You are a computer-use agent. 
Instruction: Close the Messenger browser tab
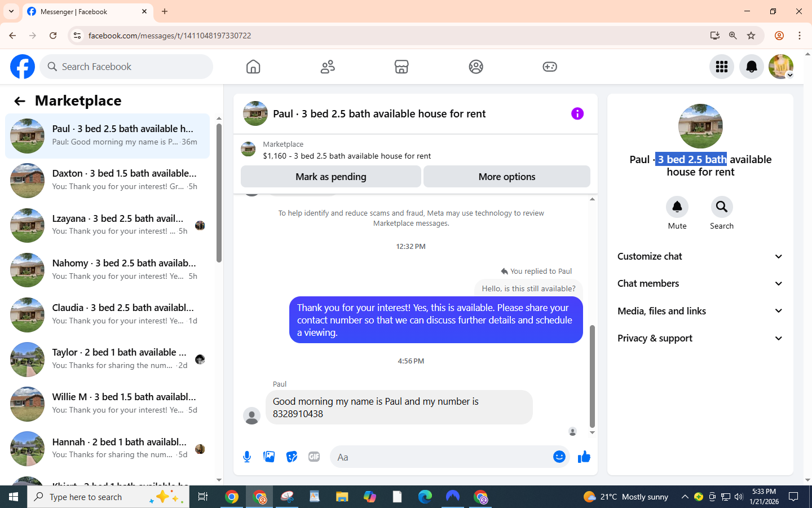pyautogui.click(x=144, y=11)
